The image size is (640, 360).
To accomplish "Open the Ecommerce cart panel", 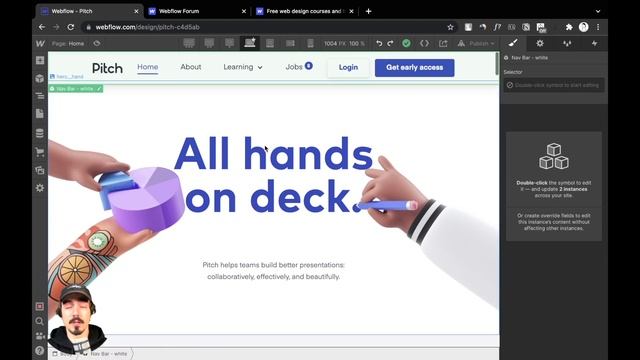I will point(40,152).
